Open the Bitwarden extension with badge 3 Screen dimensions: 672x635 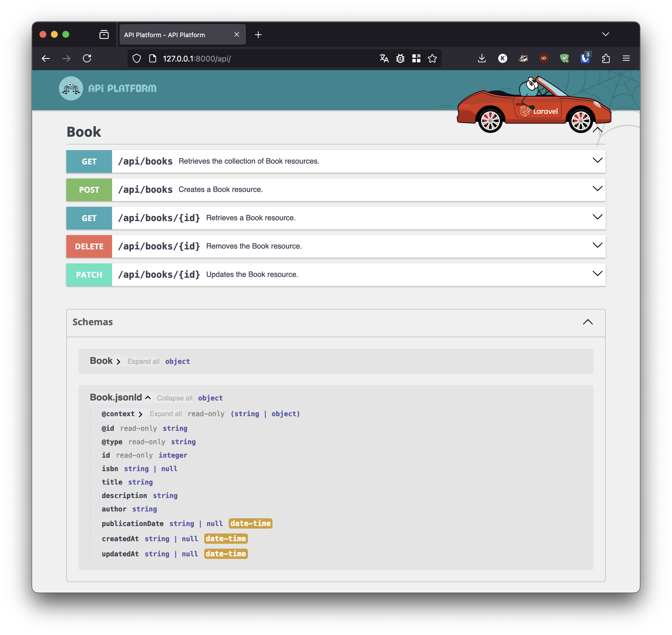(x=585, y=58)
